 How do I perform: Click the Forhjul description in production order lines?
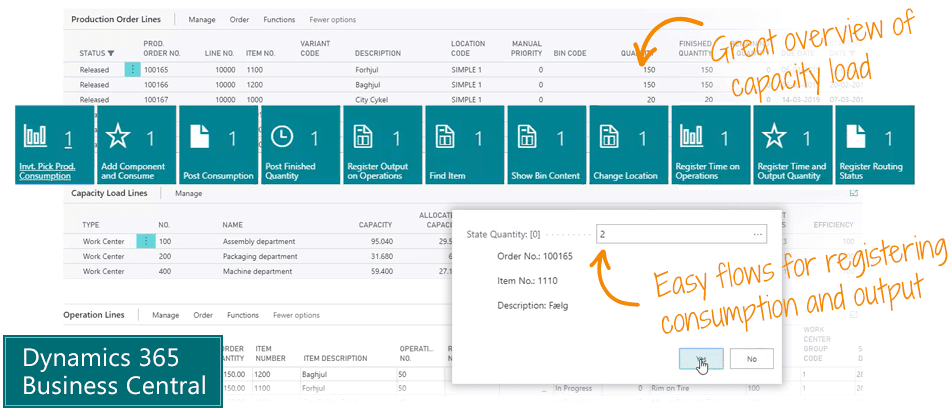[x=367, y=70]
